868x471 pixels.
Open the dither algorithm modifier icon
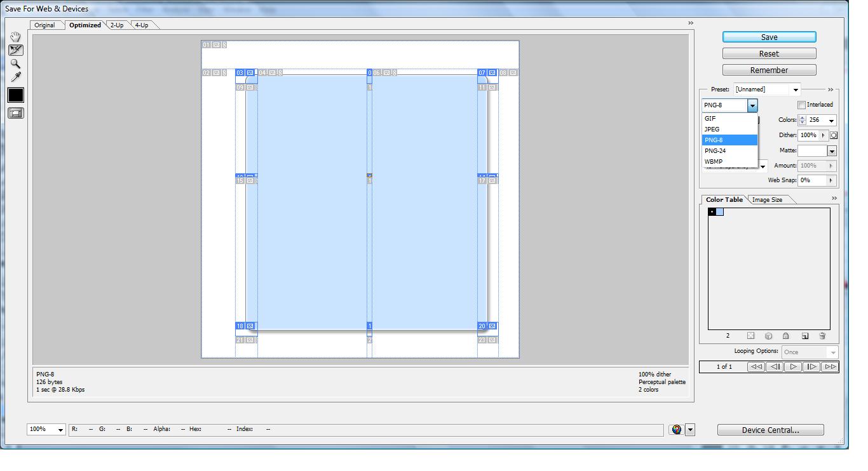tap(834, 135)
